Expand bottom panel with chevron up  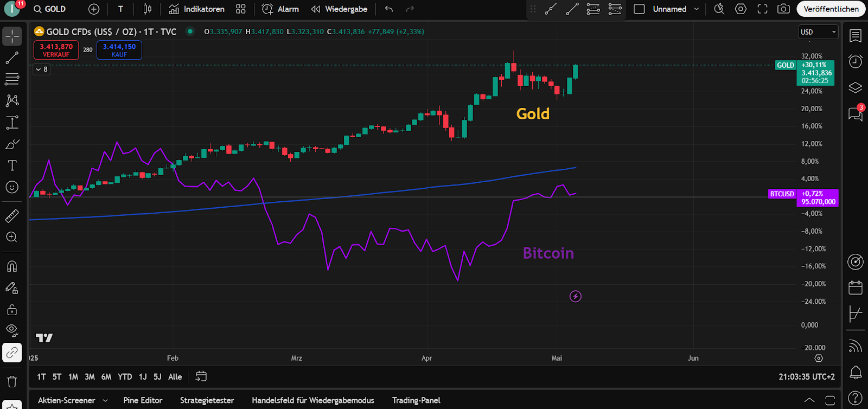pyautogui.click(x=809, y=400)
